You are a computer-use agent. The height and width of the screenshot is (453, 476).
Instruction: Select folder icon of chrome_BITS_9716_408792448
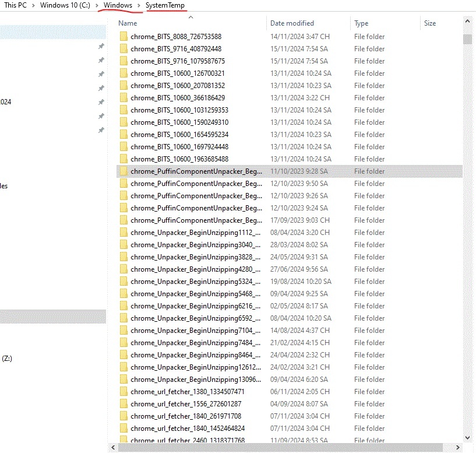[124, 48]
